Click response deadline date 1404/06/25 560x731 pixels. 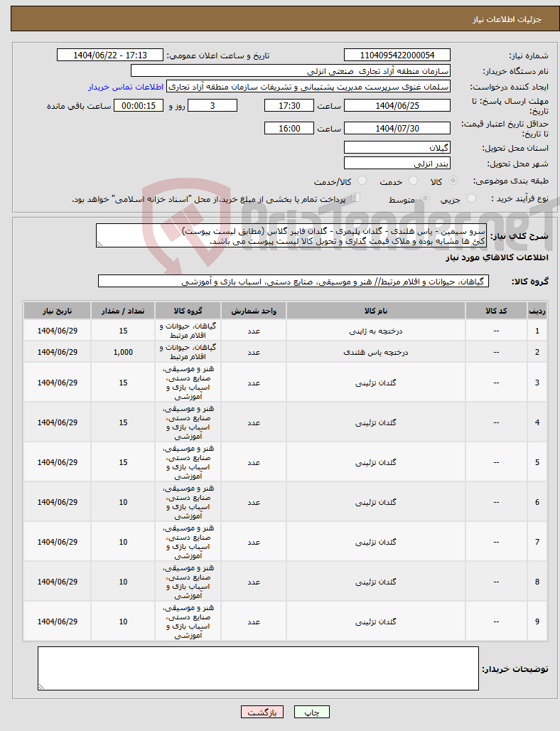pos(397,105)
